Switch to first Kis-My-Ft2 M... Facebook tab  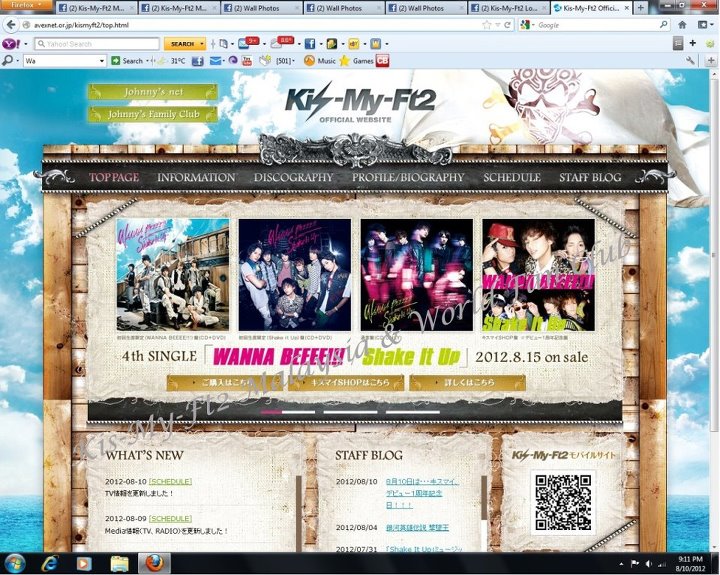[x=96, y=8]
